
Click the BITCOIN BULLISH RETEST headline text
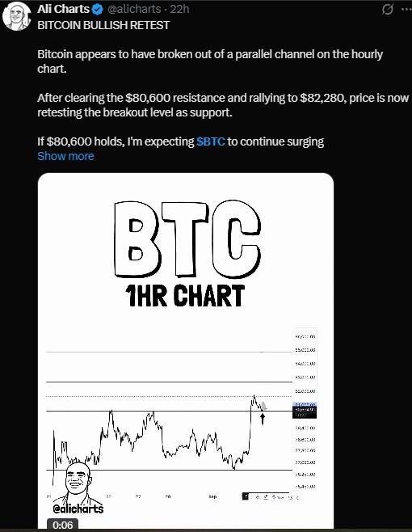tap(103, 25)
